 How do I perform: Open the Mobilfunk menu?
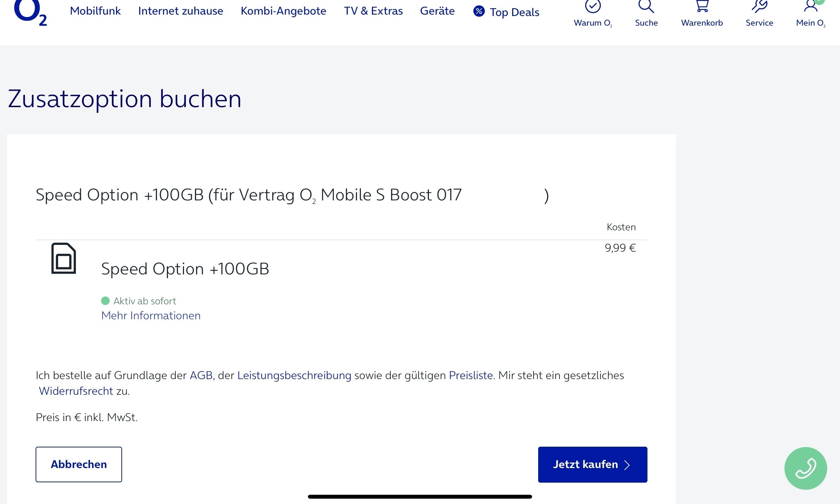tap(95, 11)
